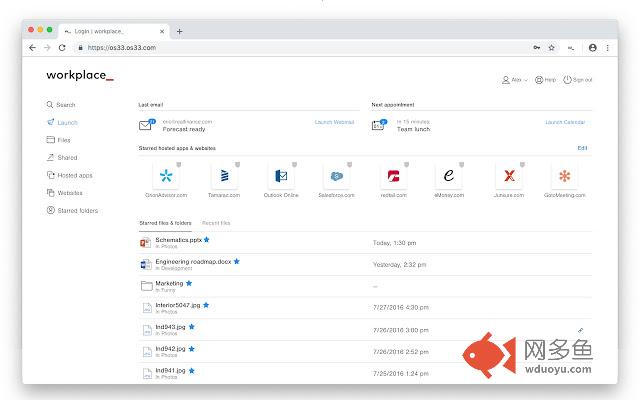Click the Word icon of Engineering roadmap.docx
Image resolution: width=640 pixels, height=400 pixels.
[146, 264]
